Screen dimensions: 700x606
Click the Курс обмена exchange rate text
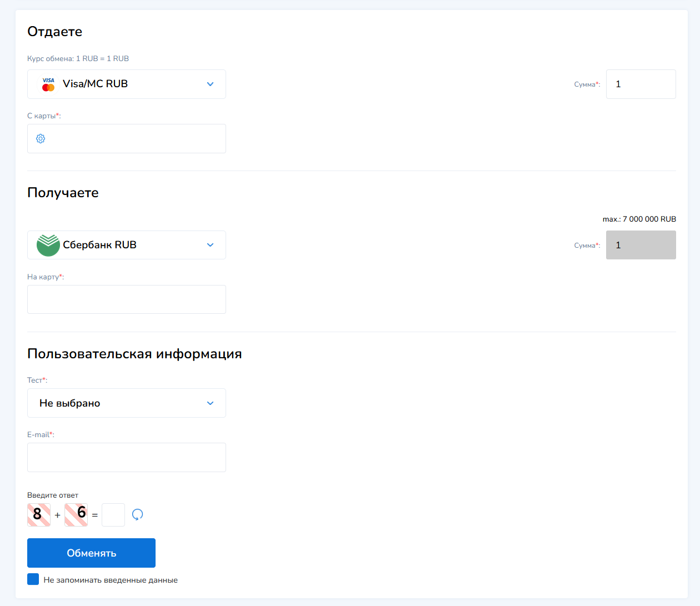tap(78, 58)
